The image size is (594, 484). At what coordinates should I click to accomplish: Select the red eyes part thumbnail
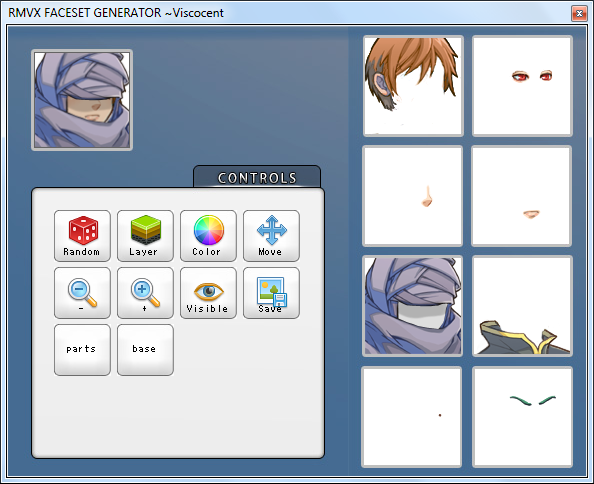[x=522, y=86]
